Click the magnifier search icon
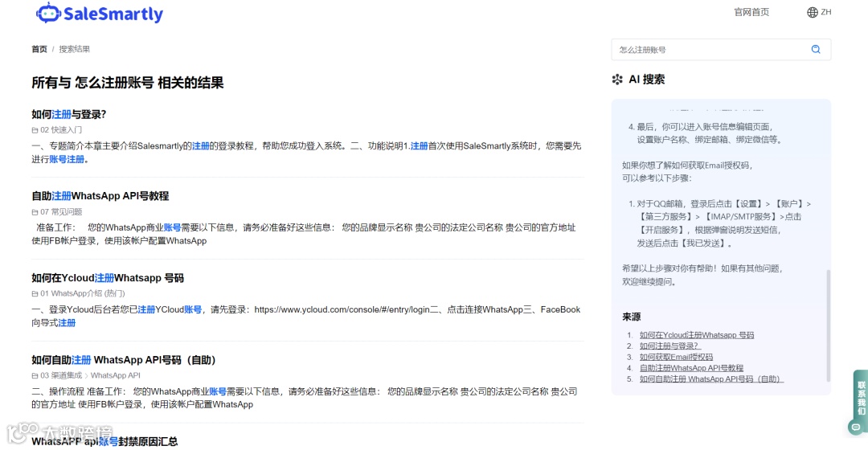This screenshot has width=868, height=450. click(816, 49)
